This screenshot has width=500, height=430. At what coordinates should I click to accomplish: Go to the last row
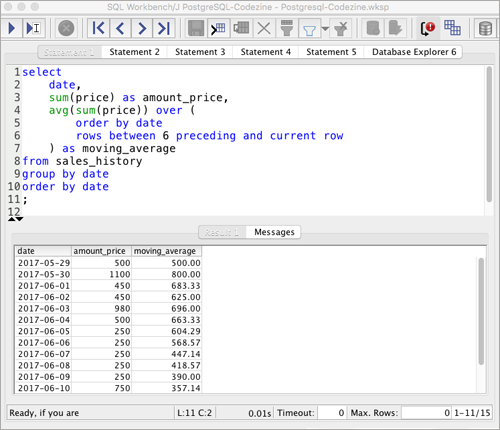(x=164, y=28)
